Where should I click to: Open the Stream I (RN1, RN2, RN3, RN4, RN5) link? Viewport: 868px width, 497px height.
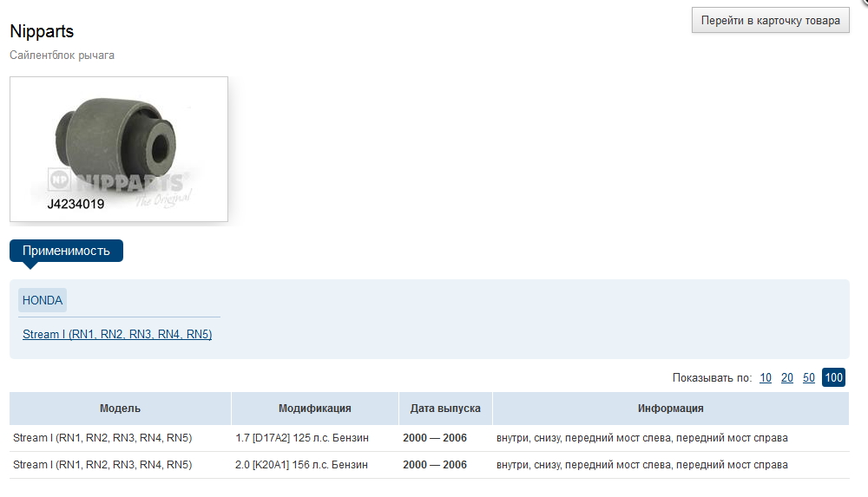click(117, 334)
